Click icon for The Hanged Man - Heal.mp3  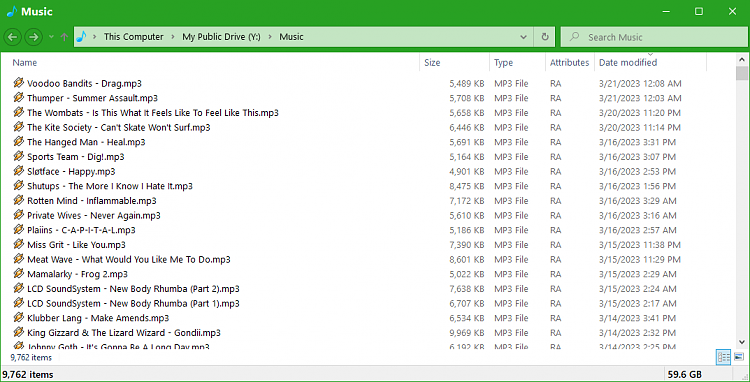pyautogui.click(x=18, y=142)
